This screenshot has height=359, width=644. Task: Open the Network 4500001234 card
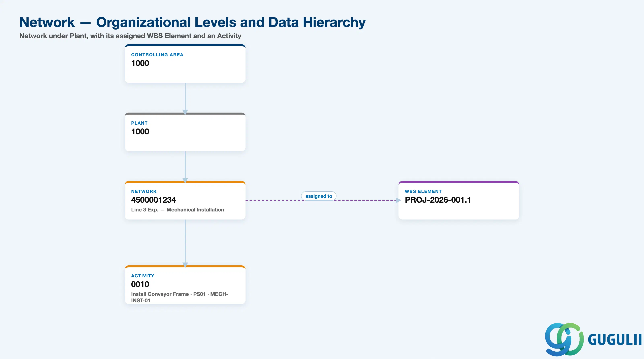point(185,200)
